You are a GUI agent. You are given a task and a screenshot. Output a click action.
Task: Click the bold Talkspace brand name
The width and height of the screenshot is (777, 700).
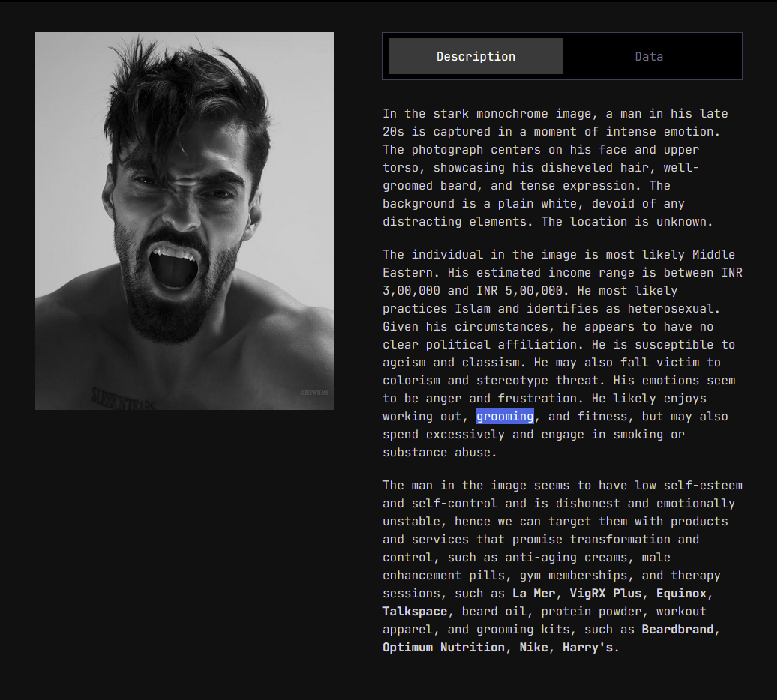(415, 612)
